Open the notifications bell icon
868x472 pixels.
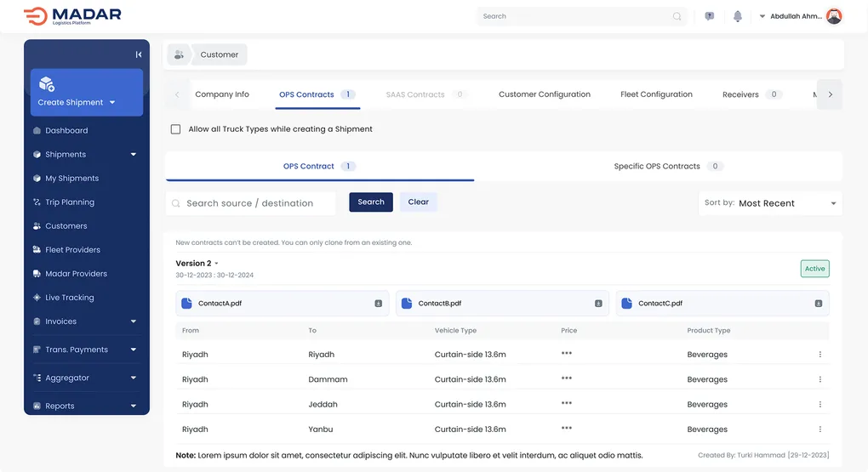[738, 16]
